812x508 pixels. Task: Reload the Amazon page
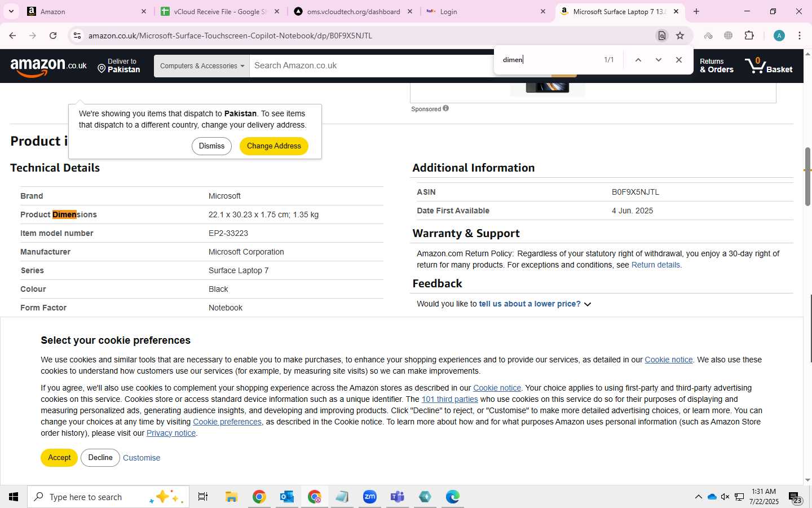pyautogui.click(x=53, y=36)
